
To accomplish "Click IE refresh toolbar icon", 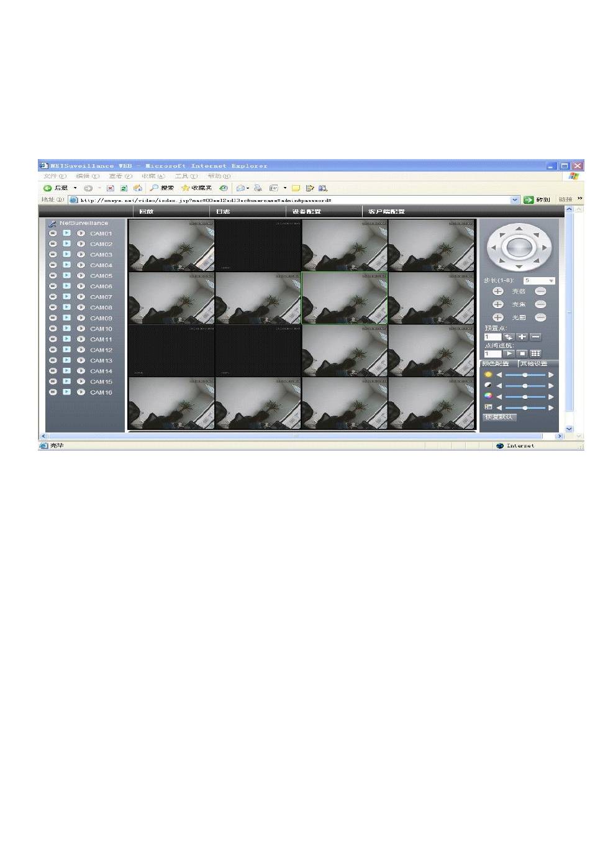I will [x=124, y=188].
